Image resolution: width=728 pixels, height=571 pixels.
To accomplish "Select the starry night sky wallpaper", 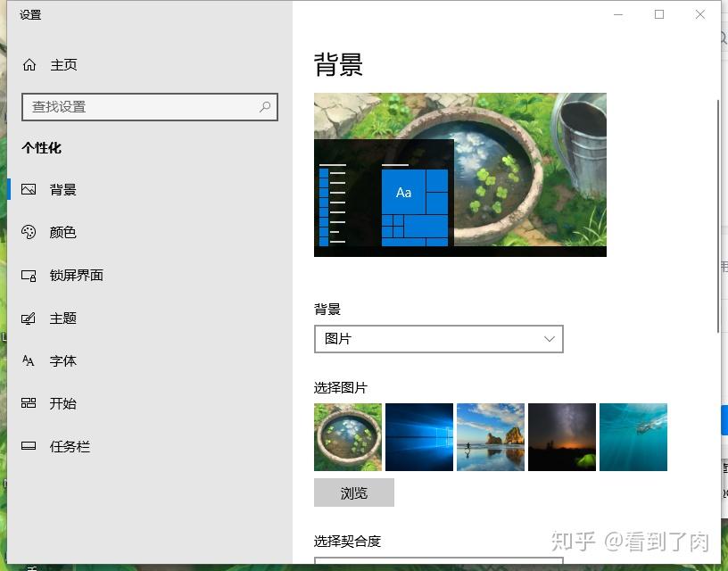I will (562, 436).
